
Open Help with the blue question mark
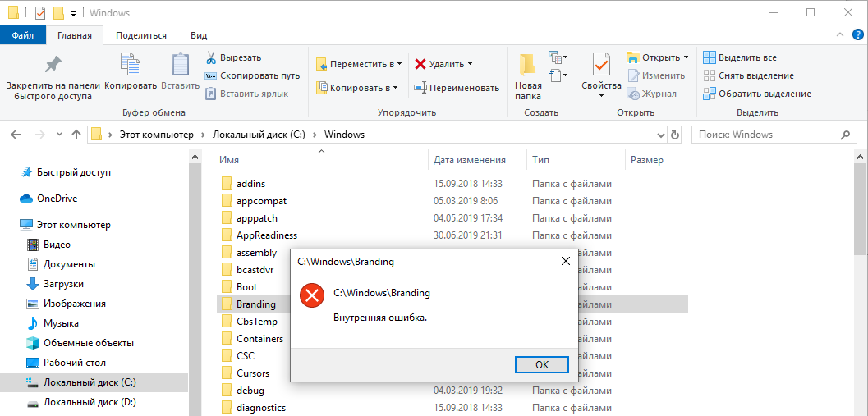point(857,34)
